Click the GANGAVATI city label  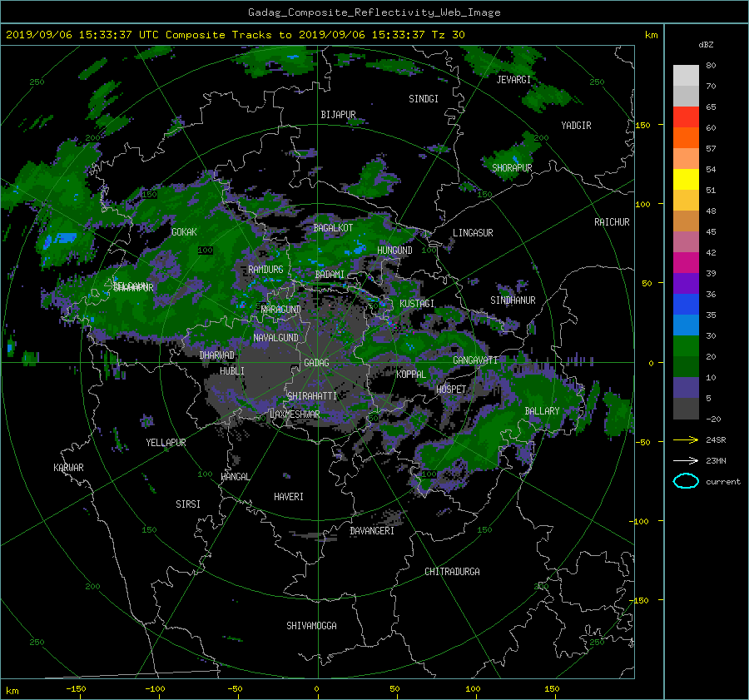pyautogui.click(x=475, y=360)
